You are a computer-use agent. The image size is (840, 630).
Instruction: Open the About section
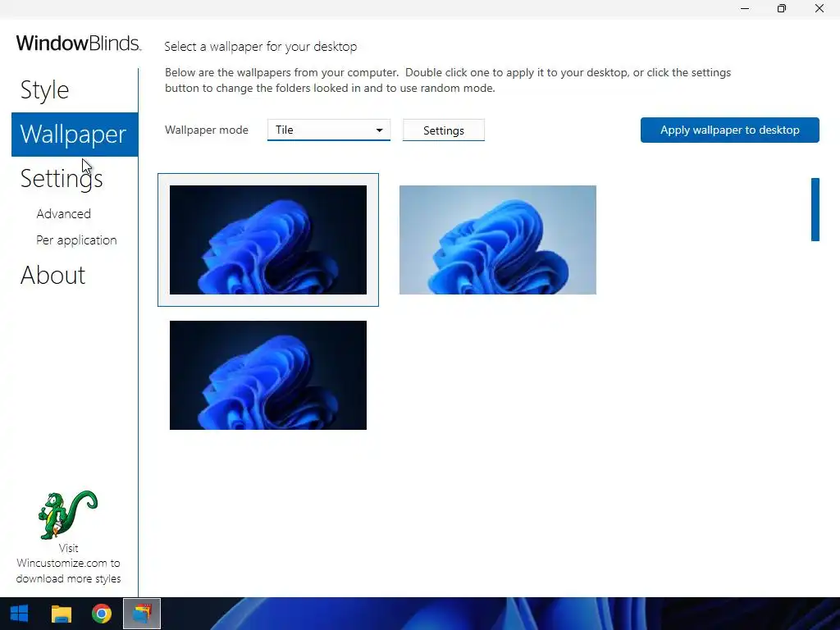[53, 276]
